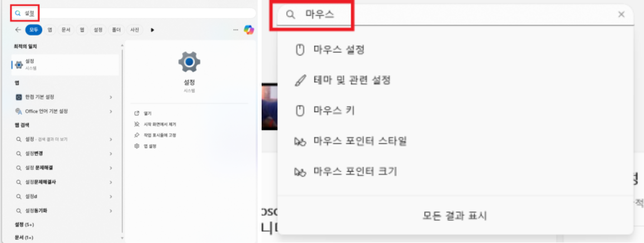Open Office 언어 기본 설정 result
644x243 pixels.
(x=65, y=111)
